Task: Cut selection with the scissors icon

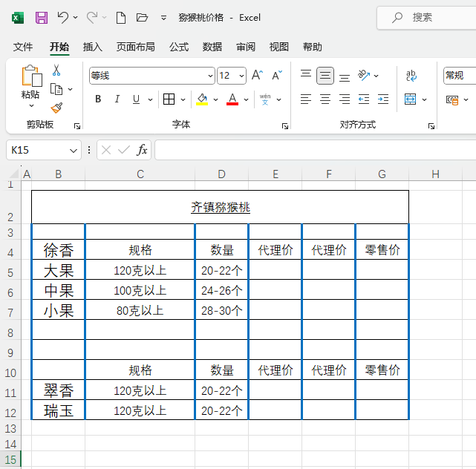Action: (56, 70)
